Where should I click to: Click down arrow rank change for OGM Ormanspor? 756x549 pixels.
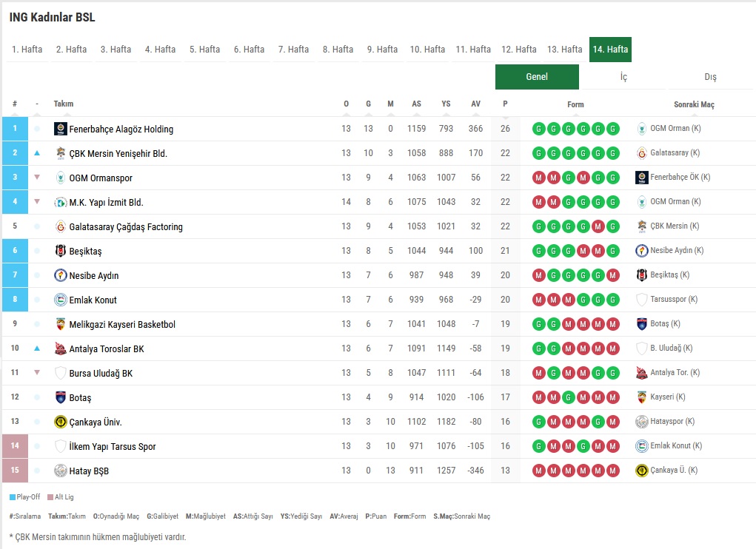[x=37, y=178]
